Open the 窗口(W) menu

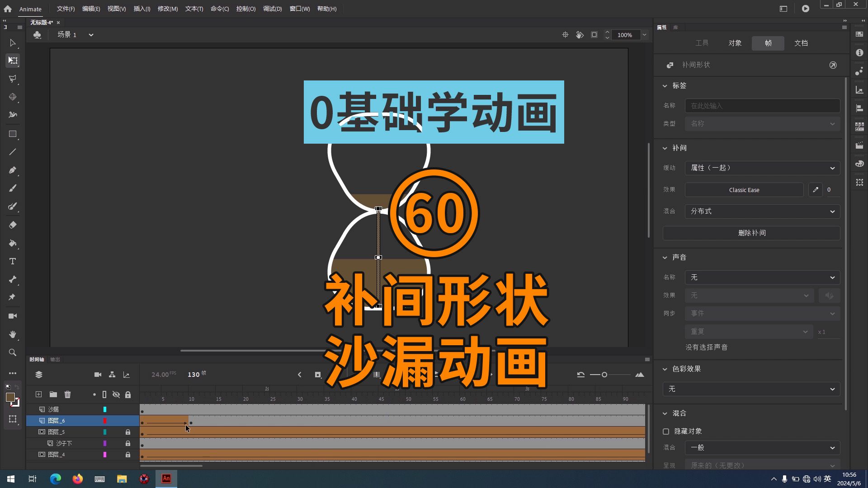tap(300, 9)
